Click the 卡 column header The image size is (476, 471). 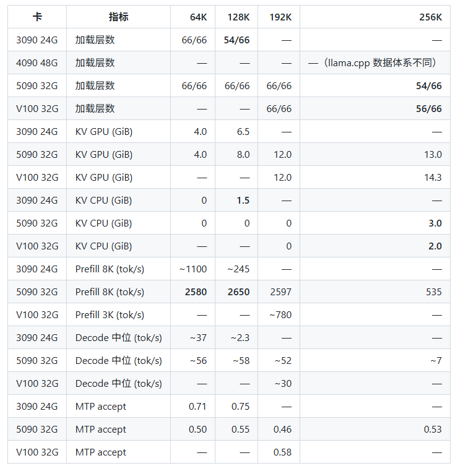pos(37,17)
